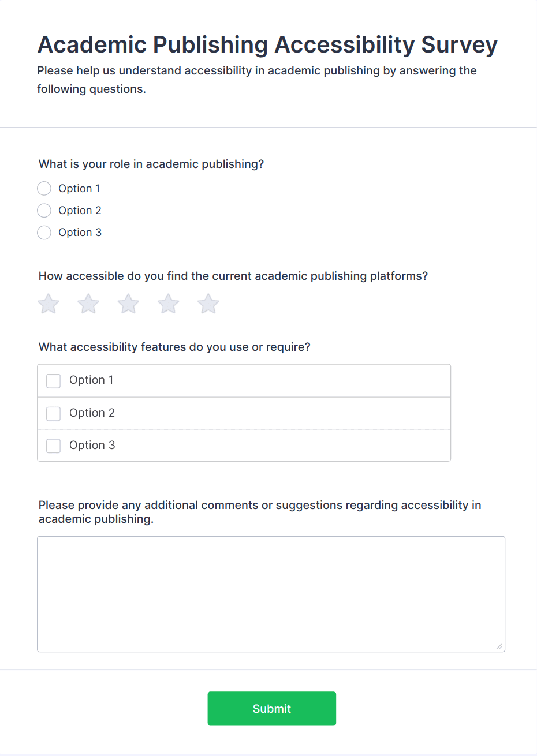Click the comments box resize handle

pyautogui.click(x=499, y=646)
